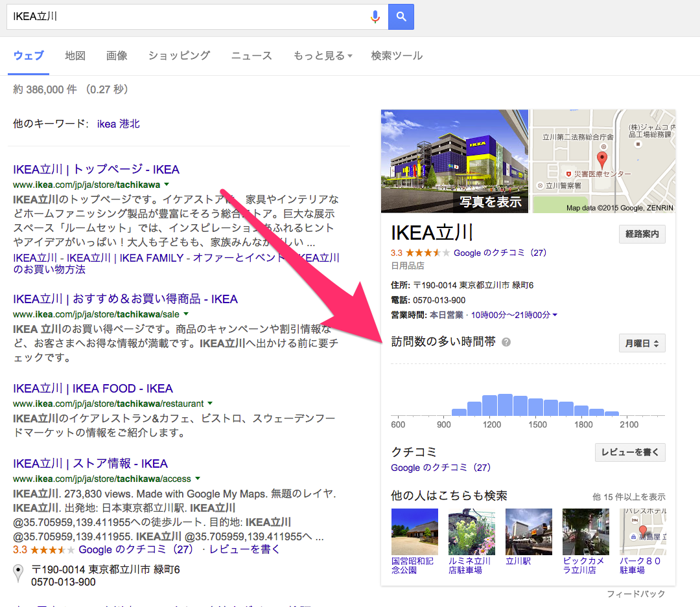Click レビューを書く link in left results
The width and height of the screenshot is (700, 607).
(244, 549)
